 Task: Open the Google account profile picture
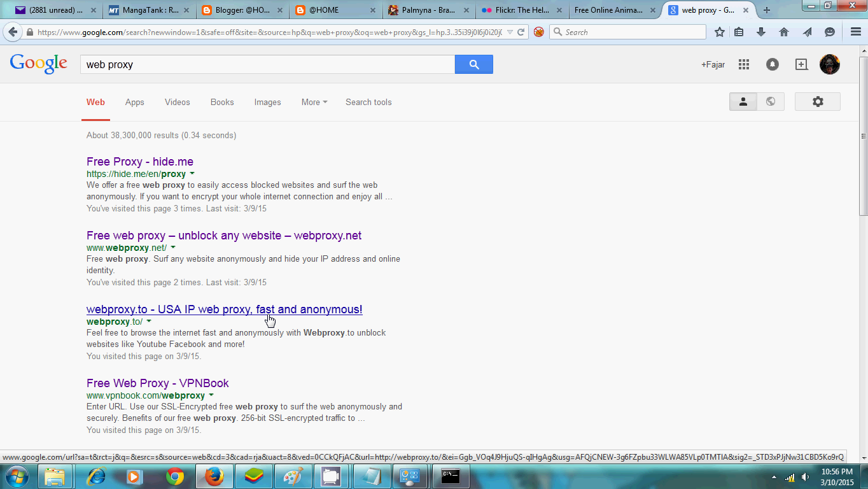(x=830, y=64)
